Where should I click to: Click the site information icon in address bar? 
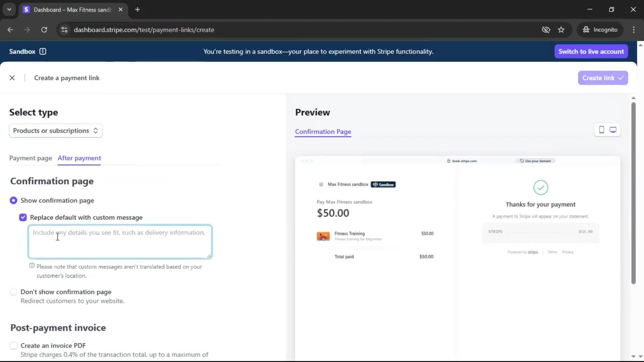(x=64, y=30)
